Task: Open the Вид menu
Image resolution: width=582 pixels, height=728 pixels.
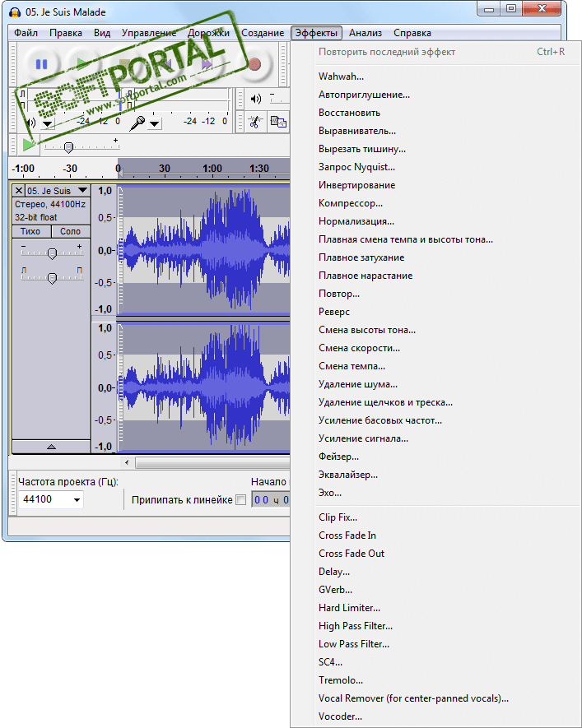Action: (102, 33)
